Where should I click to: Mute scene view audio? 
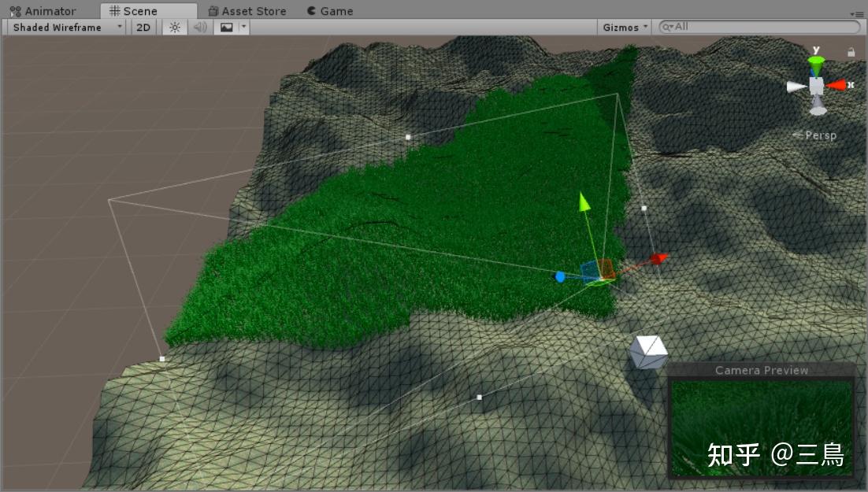(x=199, y=27)
